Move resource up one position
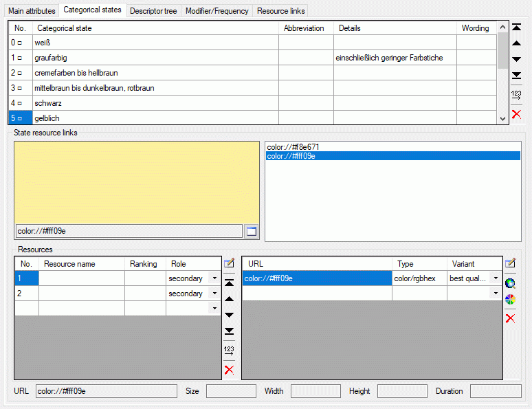 click(230, 299)
